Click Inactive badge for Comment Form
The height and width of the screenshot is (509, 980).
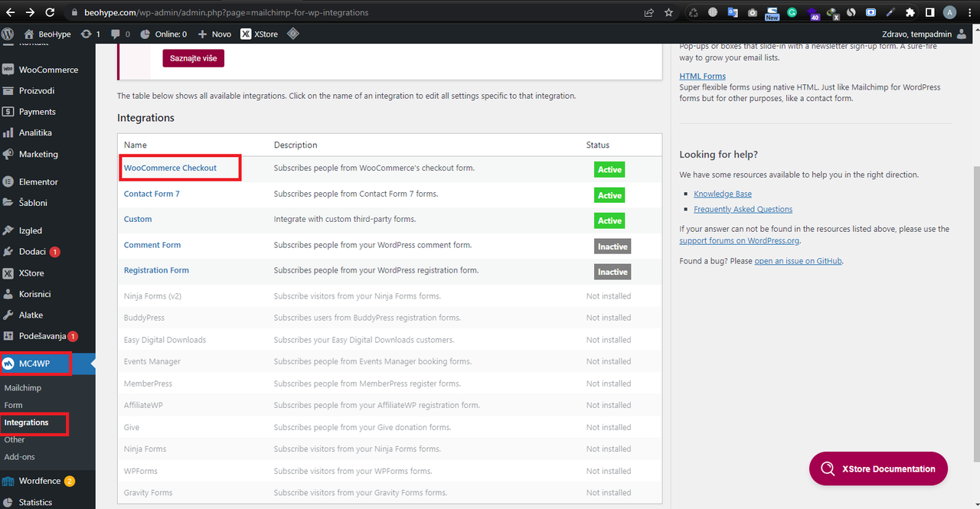coord(612,246)
